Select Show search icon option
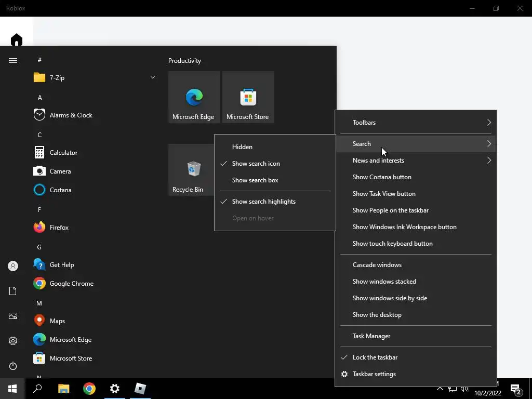Image resolution: width=532 pixels, height=399 pixels. click(x=275, y=164)
